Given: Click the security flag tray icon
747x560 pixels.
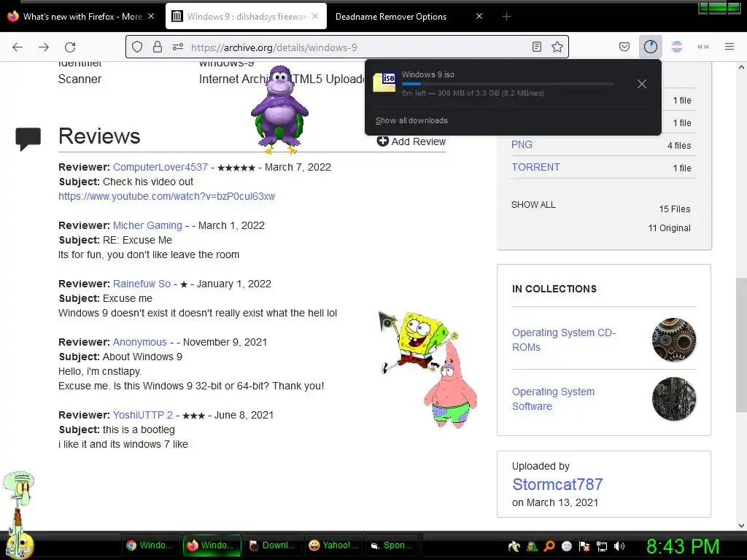Looking at the screenshot, I should tap(584, 546).
